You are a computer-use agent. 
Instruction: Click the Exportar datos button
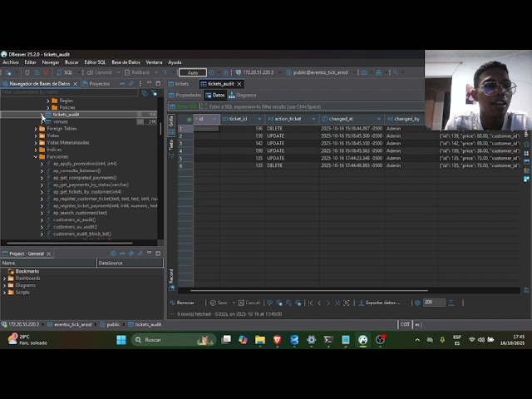point(380,303)
